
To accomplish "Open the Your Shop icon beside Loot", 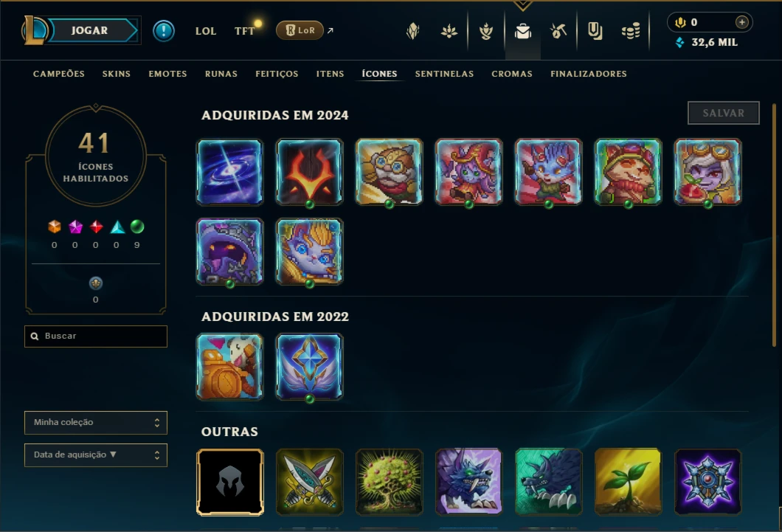I will click(x=595, y=32).
